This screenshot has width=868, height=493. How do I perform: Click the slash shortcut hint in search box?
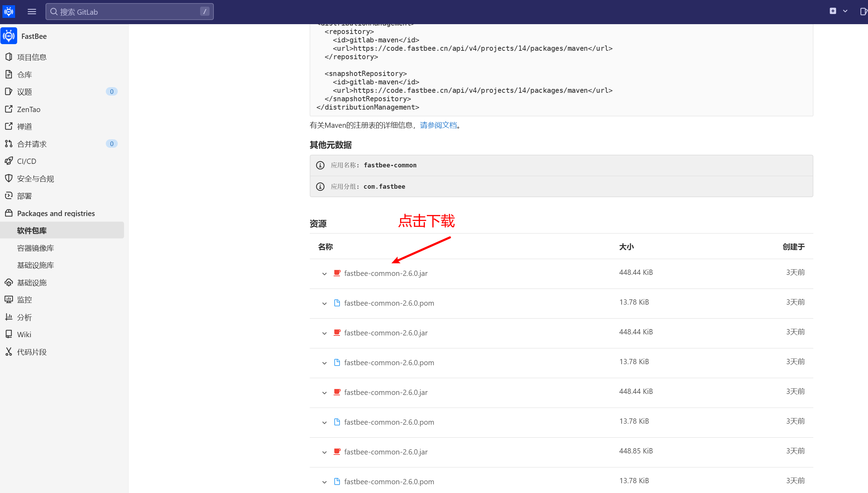pos(205,12)
